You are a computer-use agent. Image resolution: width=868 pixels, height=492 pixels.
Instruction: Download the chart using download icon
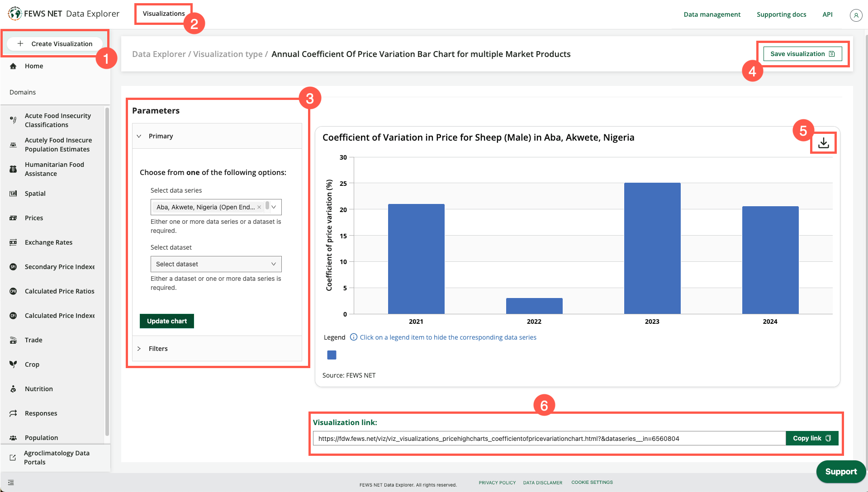tap(823, 142)
